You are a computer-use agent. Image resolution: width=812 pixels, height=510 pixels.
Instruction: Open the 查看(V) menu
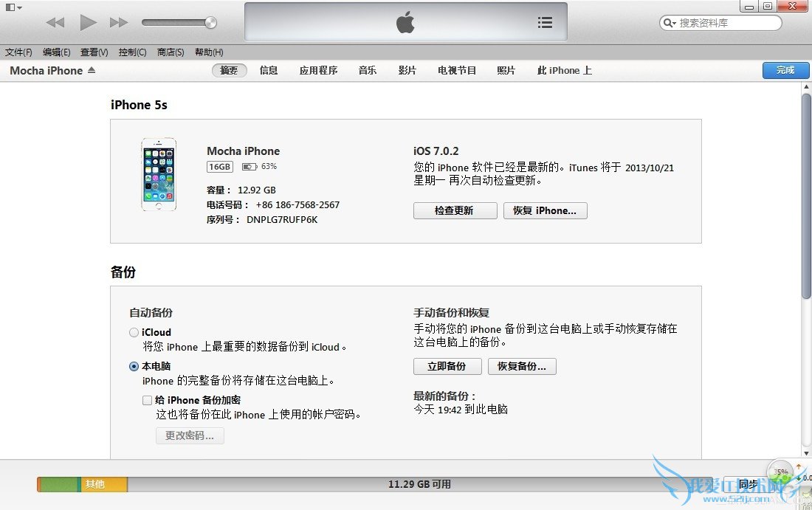point(94,52)
